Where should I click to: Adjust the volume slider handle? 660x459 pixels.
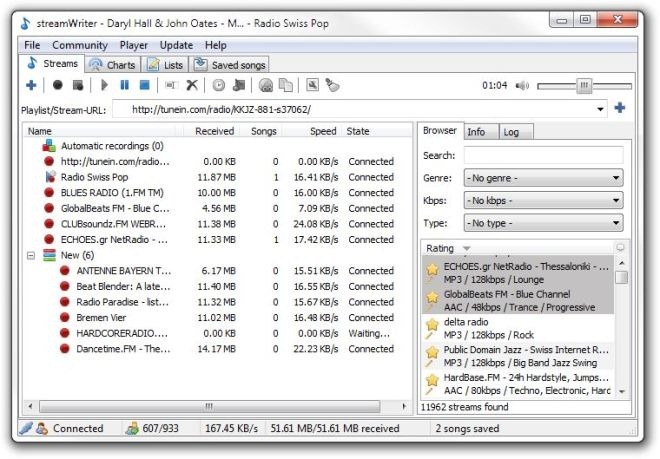click(x=585, y=86)
